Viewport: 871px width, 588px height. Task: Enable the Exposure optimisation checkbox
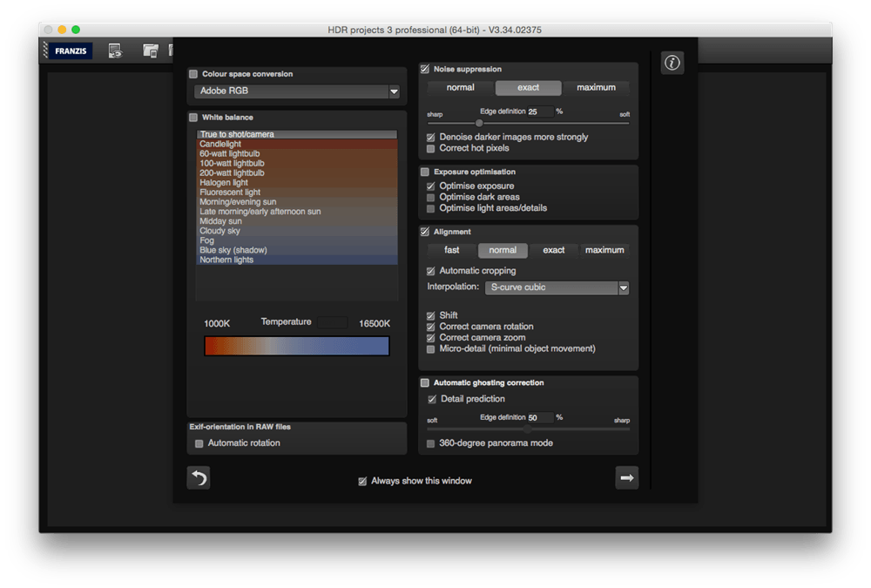425,172
